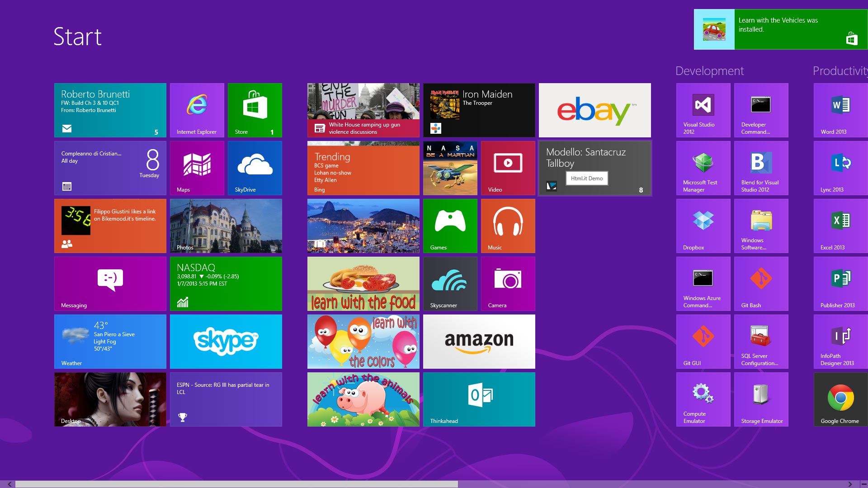The image size is (868, 488).
Task: Launch the Games tile
Action: pyautogui.click(x=450, y=226)
